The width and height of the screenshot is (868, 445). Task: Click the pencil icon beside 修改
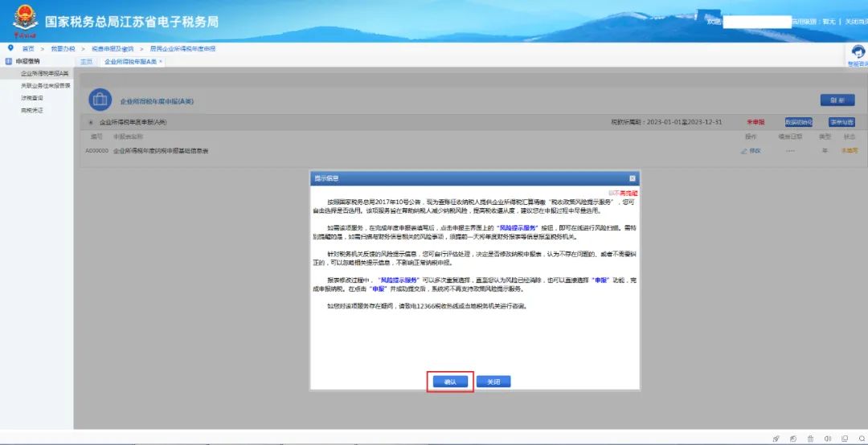tap(744, 150)
